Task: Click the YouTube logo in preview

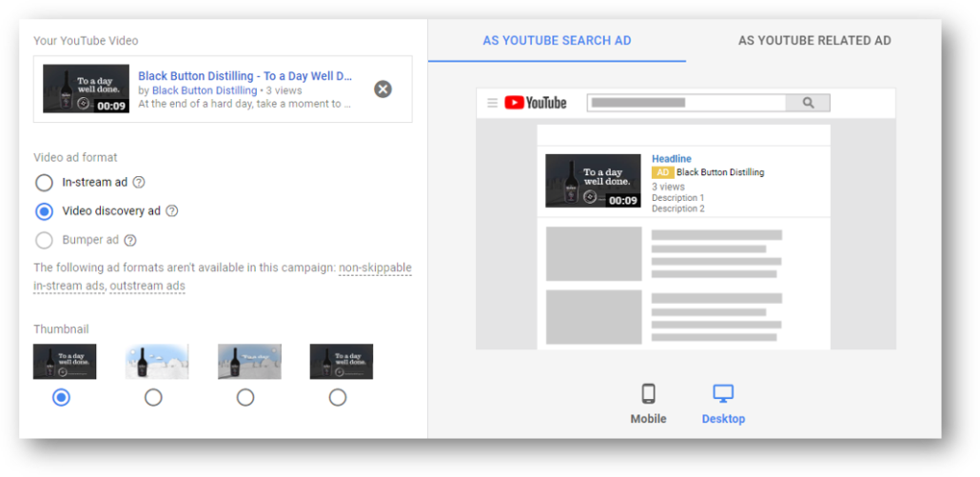Action: coord(536,103)
